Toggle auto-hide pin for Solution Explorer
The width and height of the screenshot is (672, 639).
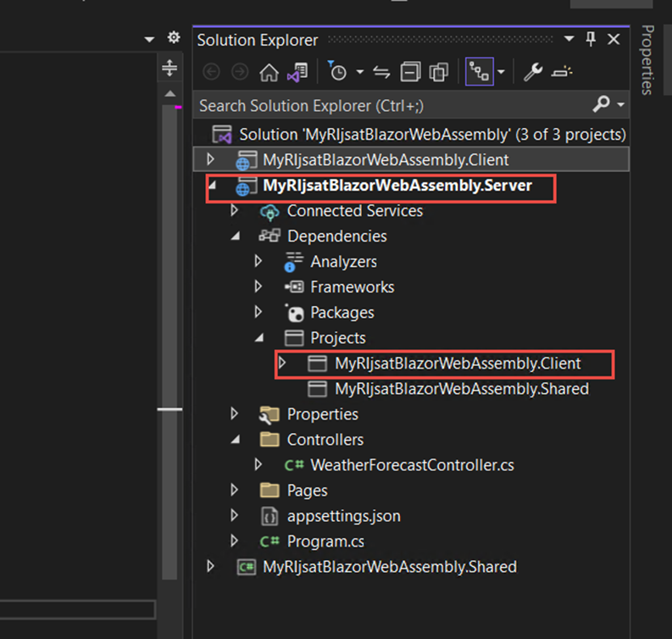click(x=591, y=39)
